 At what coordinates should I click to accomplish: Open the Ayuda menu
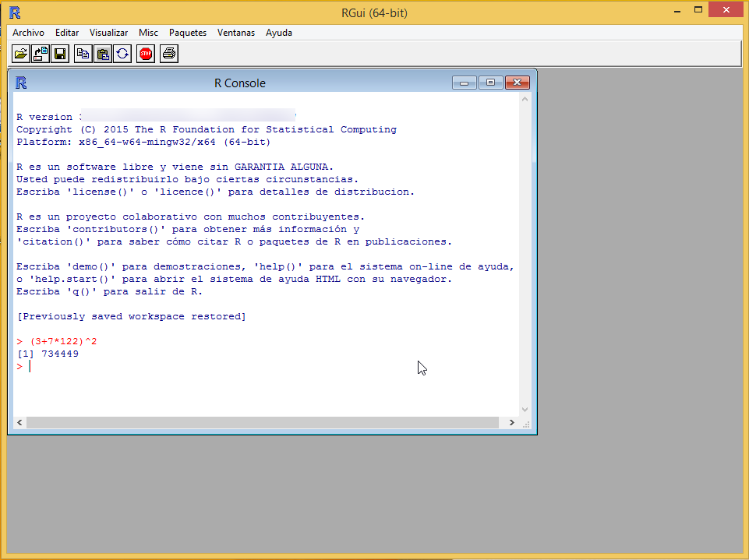click(x=279, y=33)
